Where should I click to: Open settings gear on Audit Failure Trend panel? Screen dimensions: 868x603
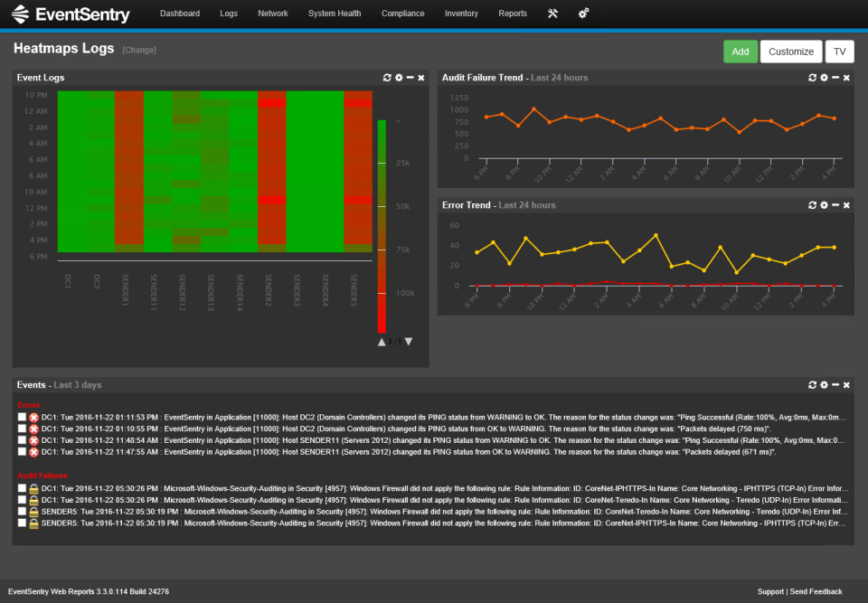click(823, 78)
